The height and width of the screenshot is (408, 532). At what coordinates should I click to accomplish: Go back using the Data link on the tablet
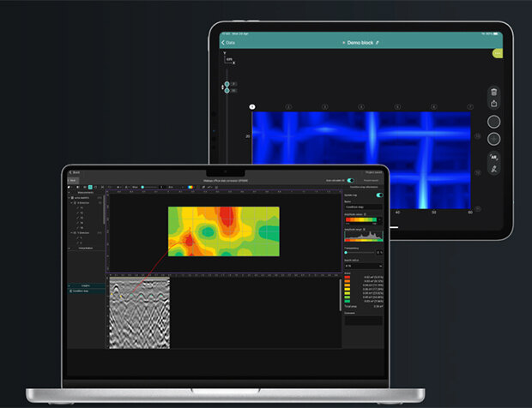228,42
